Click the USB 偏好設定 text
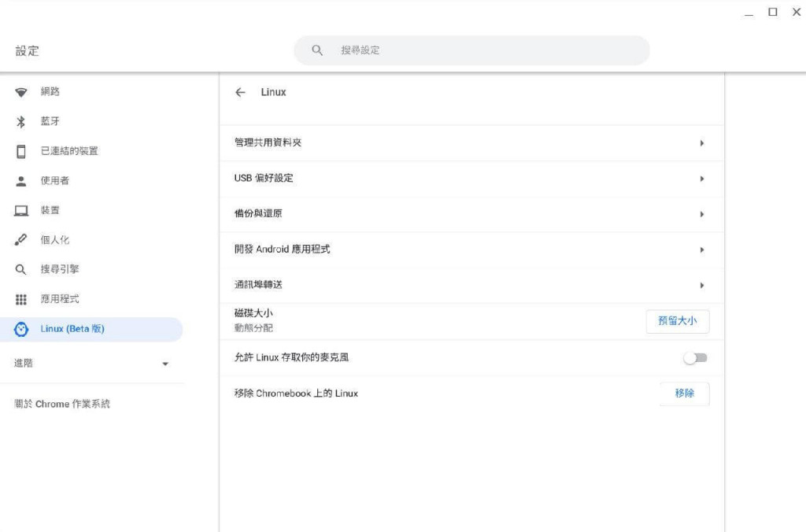806x532 pixels. tap(264, 178)
